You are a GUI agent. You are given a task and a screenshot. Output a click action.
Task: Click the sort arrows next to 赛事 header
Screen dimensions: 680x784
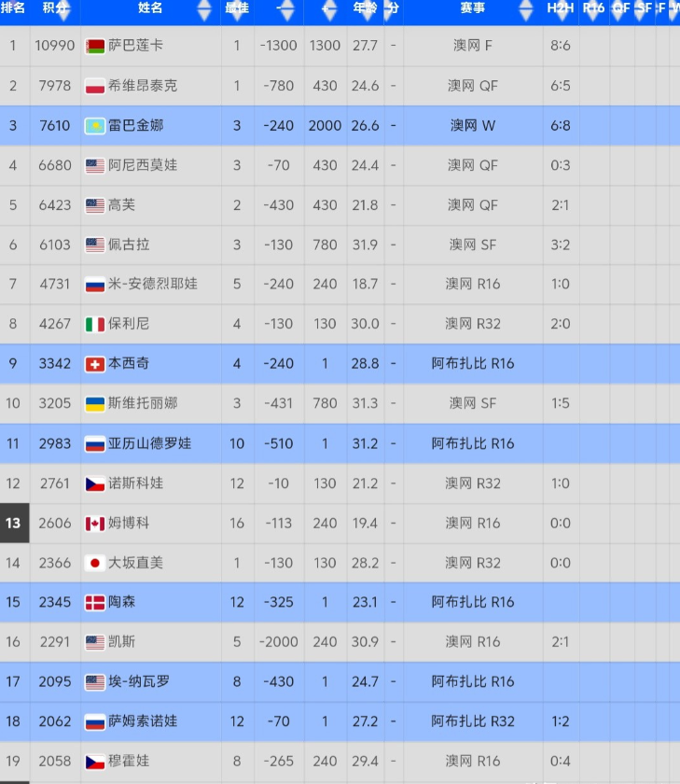pyautogui.click(x=525, y=10)
